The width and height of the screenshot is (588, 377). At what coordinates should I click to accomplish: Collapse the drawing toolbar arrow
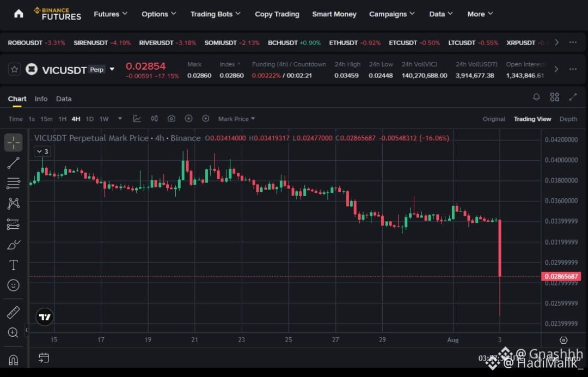click(26, 330)
